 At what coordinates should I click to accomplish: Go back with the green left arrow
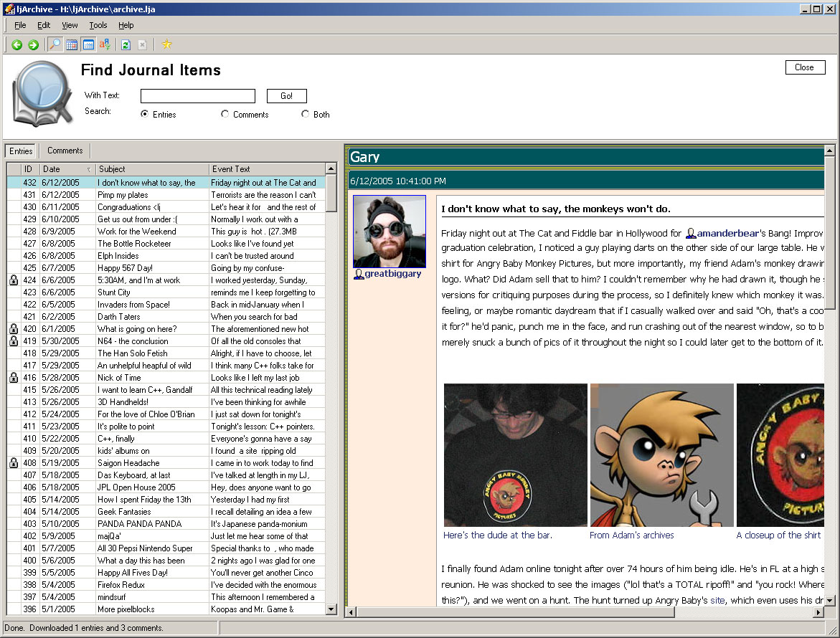(16, 45)
